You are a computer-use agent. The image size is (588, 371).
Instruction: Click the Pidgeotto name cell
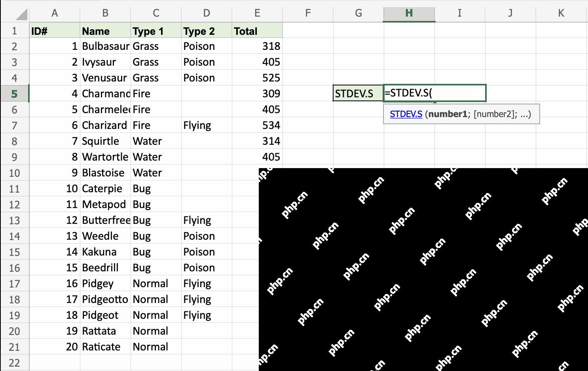pyautogui.click(x=105, y=299)
